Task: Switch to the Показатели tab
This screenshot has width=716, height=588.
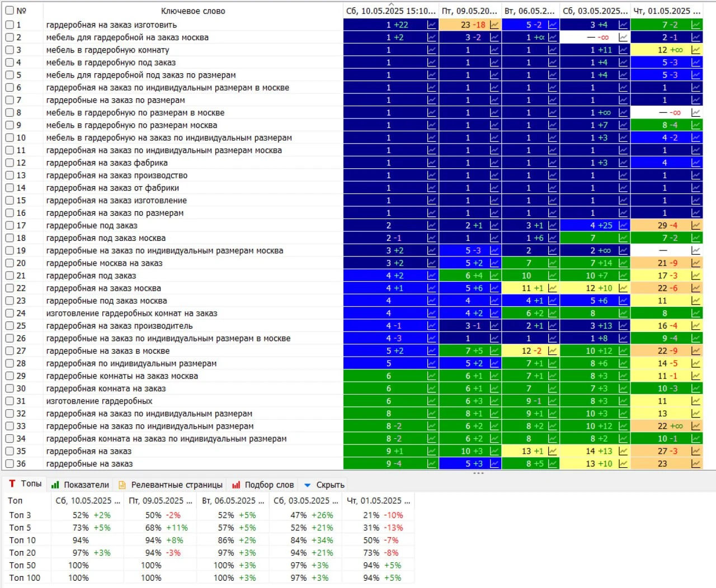Action: point(80,485)
